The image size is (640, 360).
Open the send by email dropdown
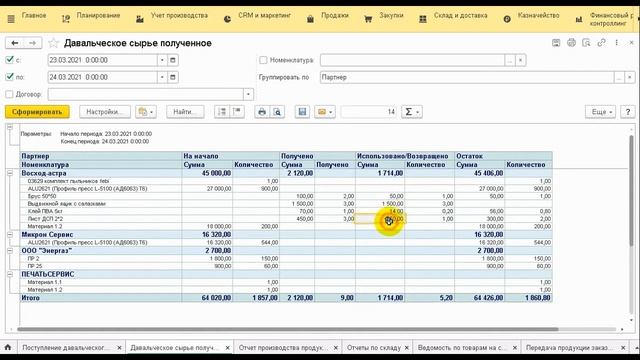[x=325, y=112]
